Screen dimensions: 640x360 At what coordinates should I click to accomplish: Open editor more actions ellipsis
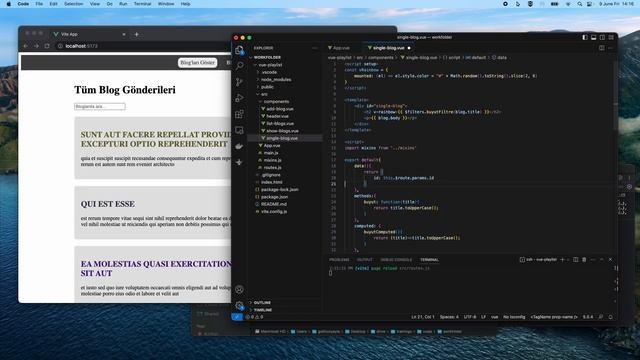(611, 48)
